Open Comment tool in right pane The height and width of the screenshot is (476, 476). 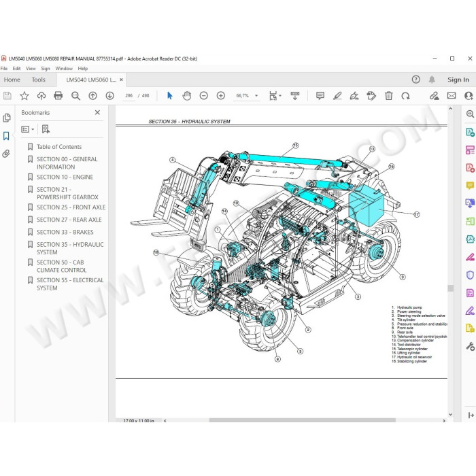[x=470, y=186]
